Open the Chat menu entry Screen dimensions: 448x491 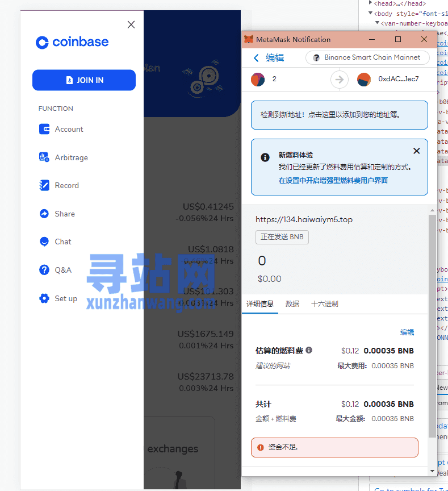[63, 242]
